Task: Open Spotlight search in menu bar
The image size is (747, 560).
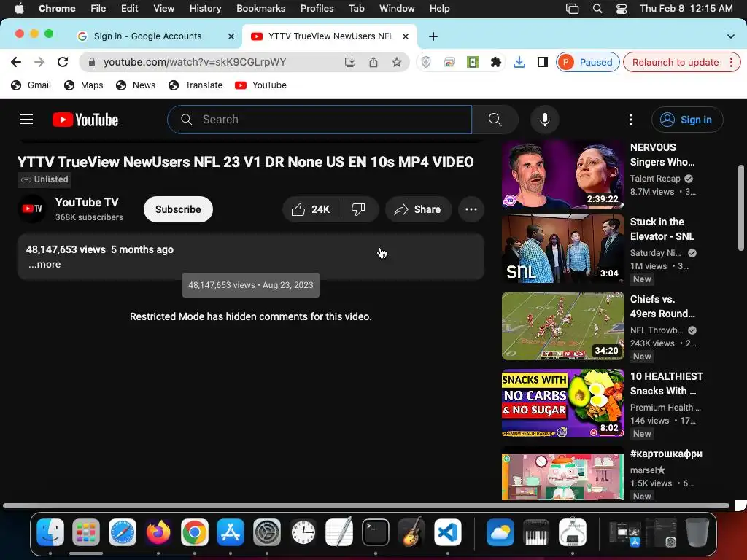Action: point(597,9)
